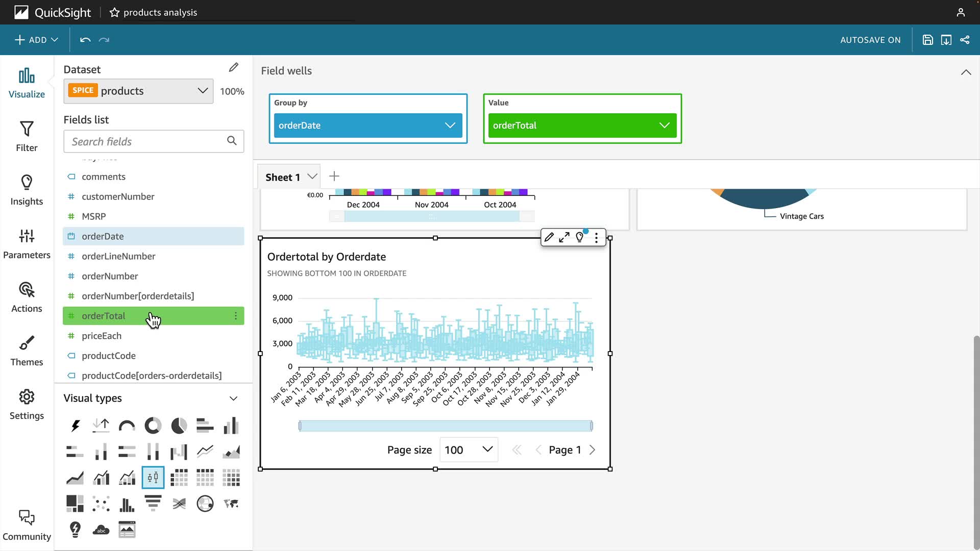
Task: Select the pie chart visual type
Action: 179,425
